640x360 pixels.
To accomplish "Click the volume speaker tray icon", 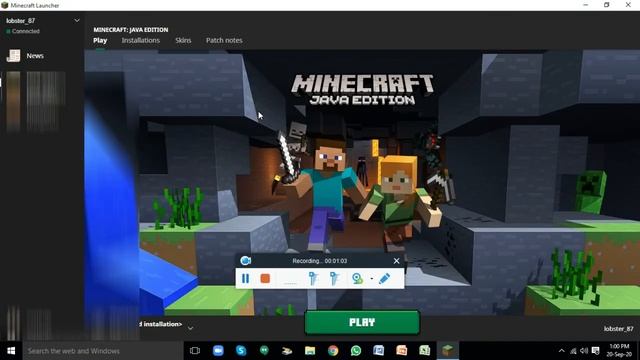I will click(584, 351).
